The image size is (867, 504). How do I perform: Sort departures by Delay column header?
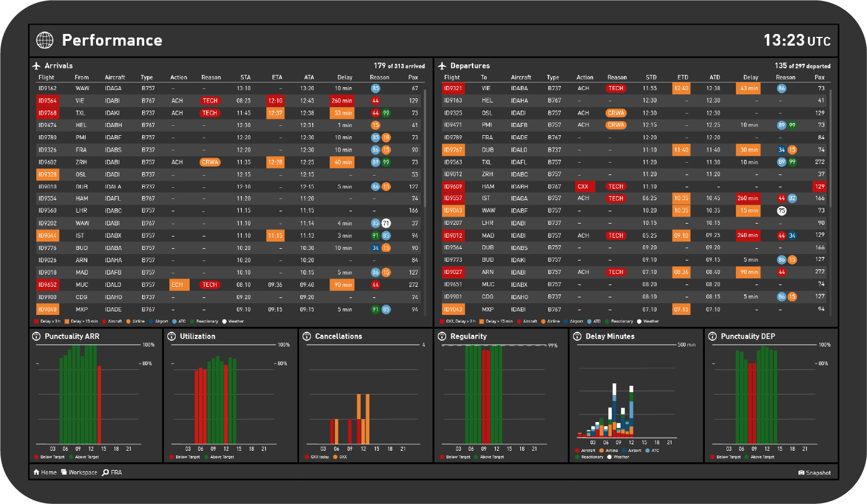click(751, 77)
